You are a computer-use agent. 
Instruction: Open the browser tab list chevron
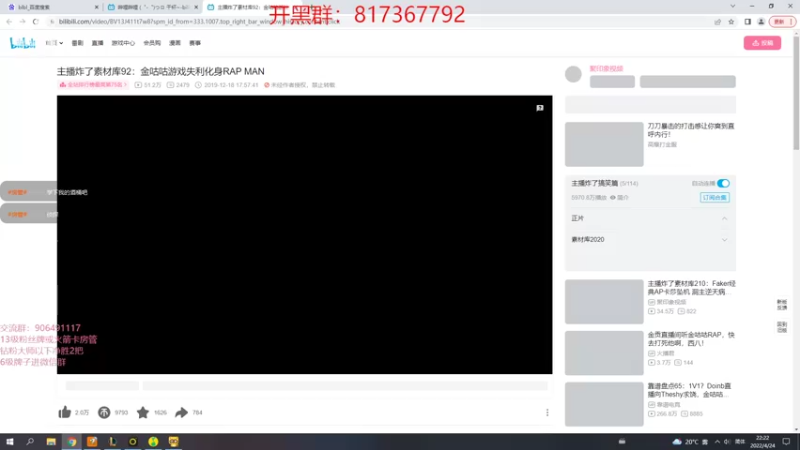pos(733,6)
